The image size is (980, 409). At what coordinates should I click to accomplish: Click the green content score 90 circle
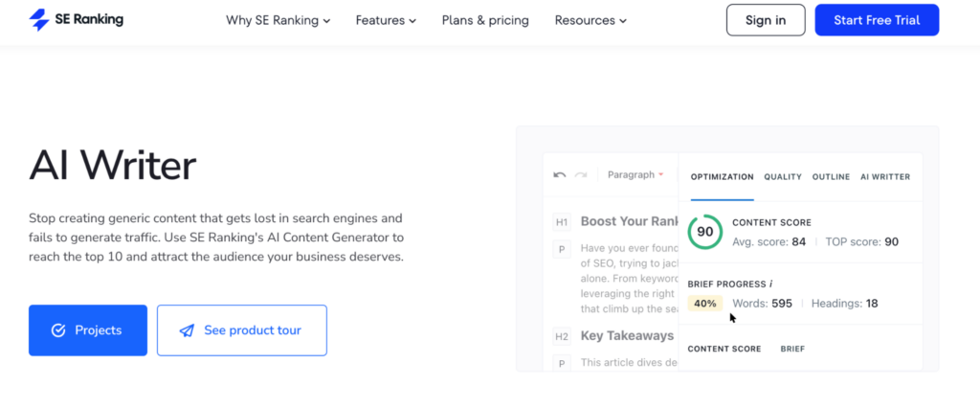click(705, 232)
